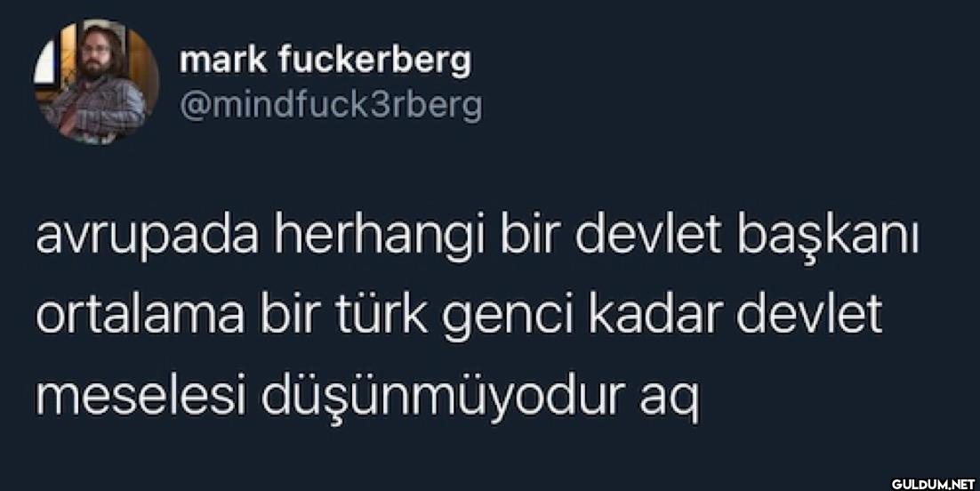Open the bearded man profile avatar
Image resolution: width=980 pixels, height=491 pixels.
pyautogui.click(x=96, y=82)
